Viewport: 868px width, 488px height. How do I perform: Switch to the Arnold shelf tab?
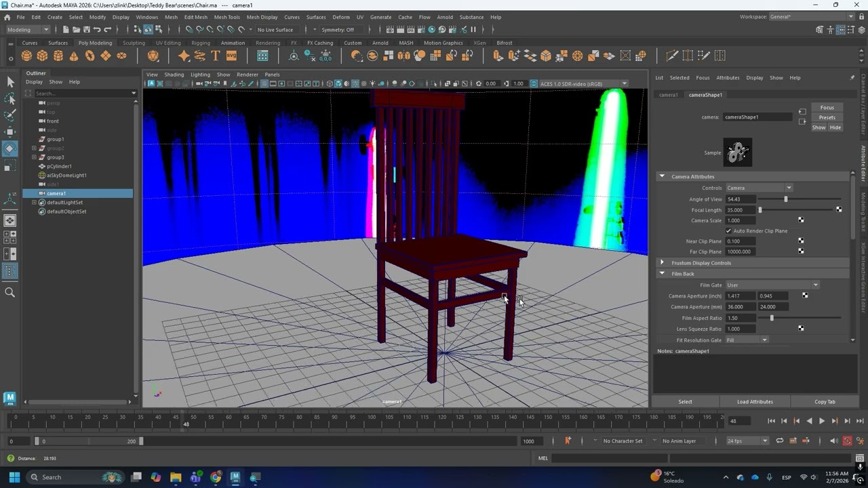380,43
